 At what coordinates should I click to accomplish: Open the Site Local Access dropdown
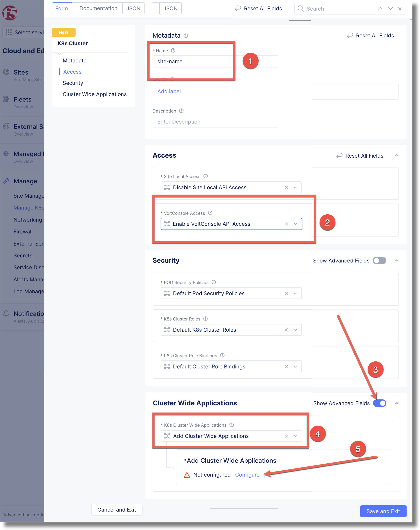tap(295, 187)
